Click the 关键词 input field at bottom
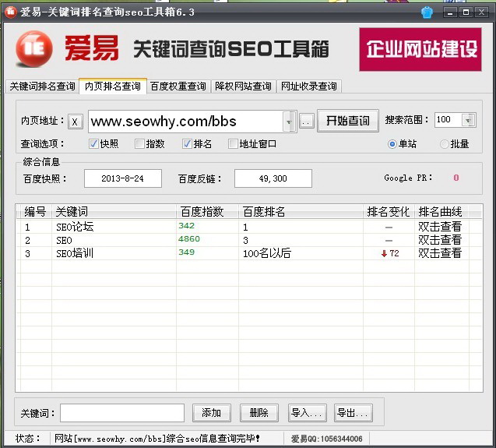The height and width of the screenshot is (448, 496). (122, 412)
